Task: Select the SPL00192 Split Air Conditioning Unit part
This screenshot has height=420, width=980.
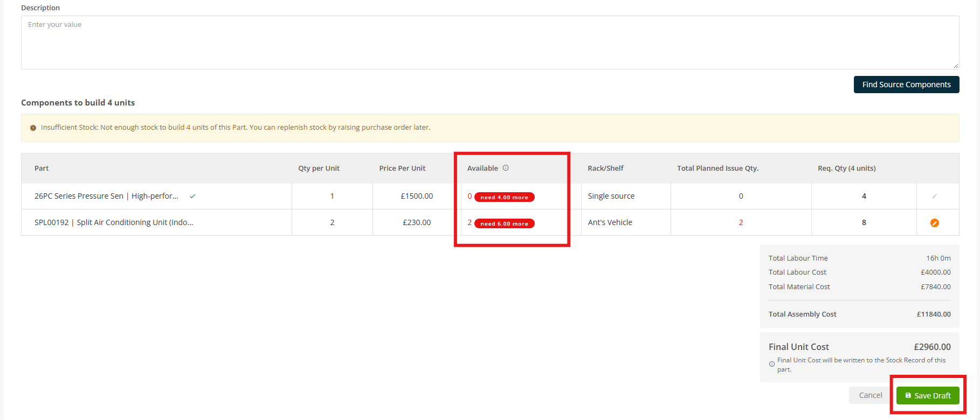Action: (114, 222)
